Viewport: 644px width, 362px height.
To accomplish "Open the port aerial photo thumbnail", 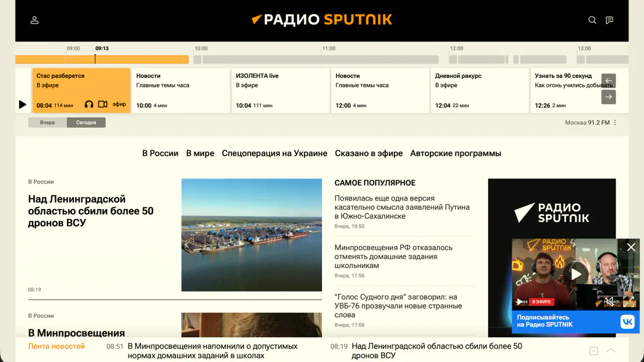I will point(252,235).
